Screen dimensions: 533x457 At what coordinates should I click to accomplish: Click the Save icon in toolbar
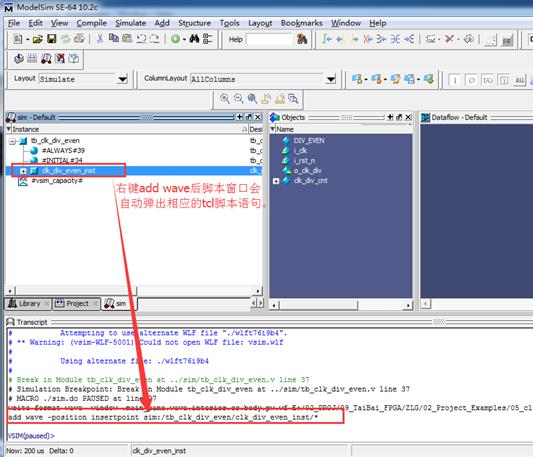(52, 39)
